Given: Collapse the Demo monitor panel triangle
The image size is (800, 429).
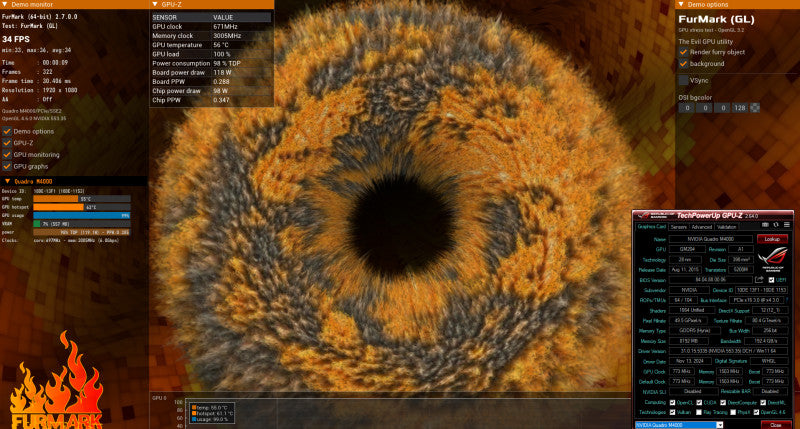Looking at the screenshot, I should click(5, 4).
